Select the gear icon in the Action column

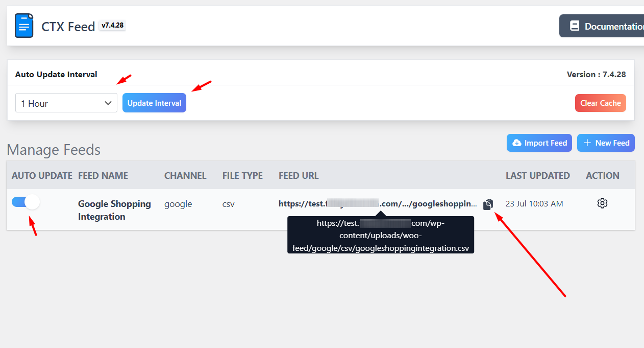pyautogui.click(x=602, y=203)
